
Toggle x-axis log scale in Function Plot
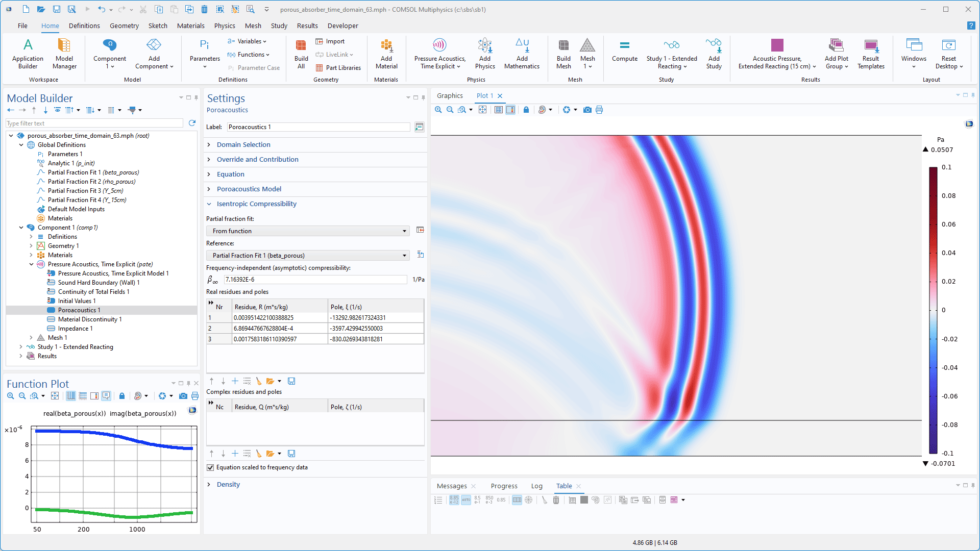tap(71, 396)
